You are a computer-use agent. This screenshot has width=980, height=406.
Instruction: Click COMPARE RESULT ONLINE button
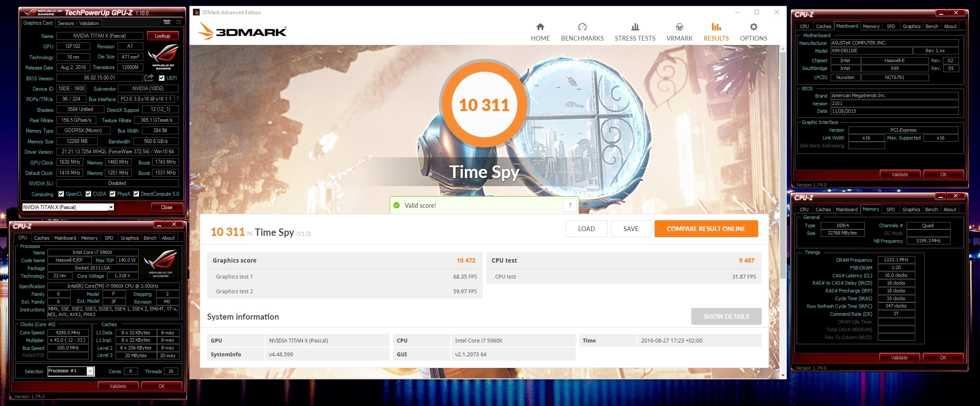[x=706, y=229]
